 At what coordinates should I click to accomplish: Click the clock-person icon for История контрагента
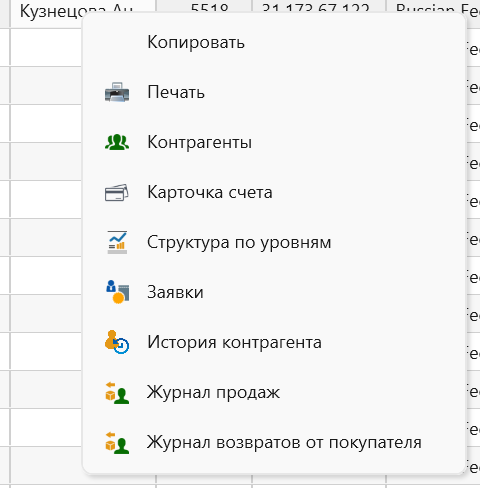[117, 342]
